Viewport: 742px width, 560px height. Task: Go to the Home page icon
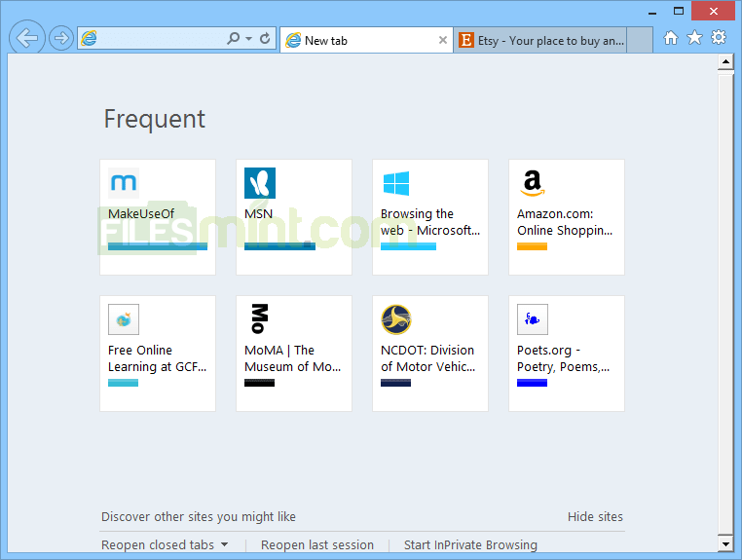coord(671,38)
